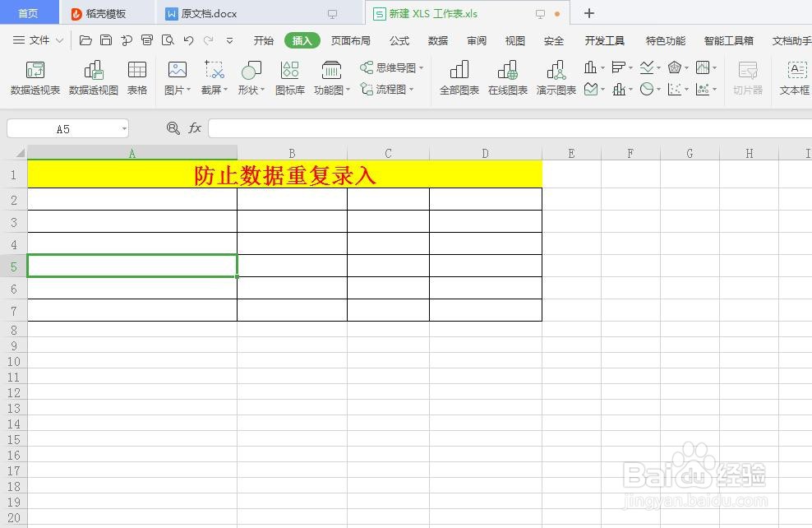
Task: Select the yellow header cell reading 防止数据重复录入
Action: [x=285, y=174]
